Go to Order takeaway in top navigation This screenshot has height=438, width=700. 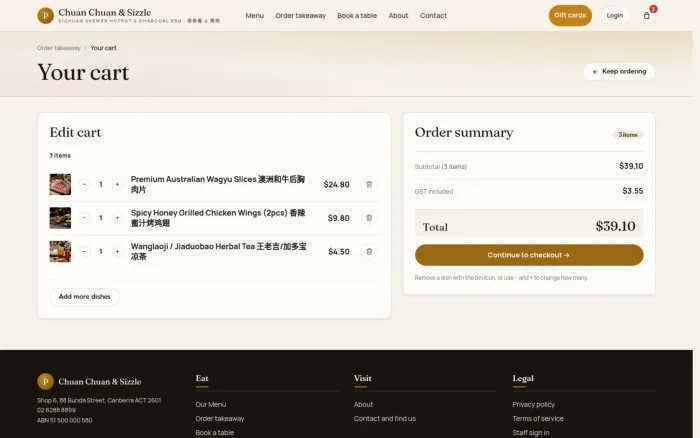[x=300, y=16]
